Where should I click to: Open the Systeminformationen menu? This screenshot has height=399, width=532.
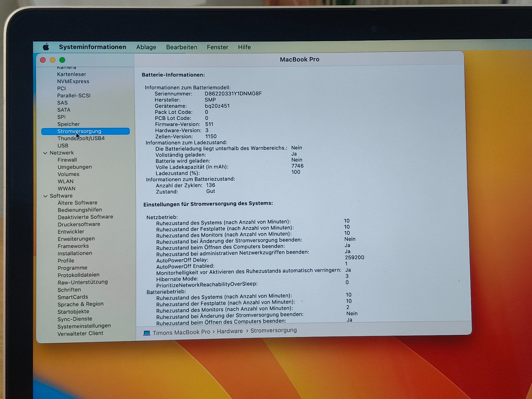click(x=93, y=47)
